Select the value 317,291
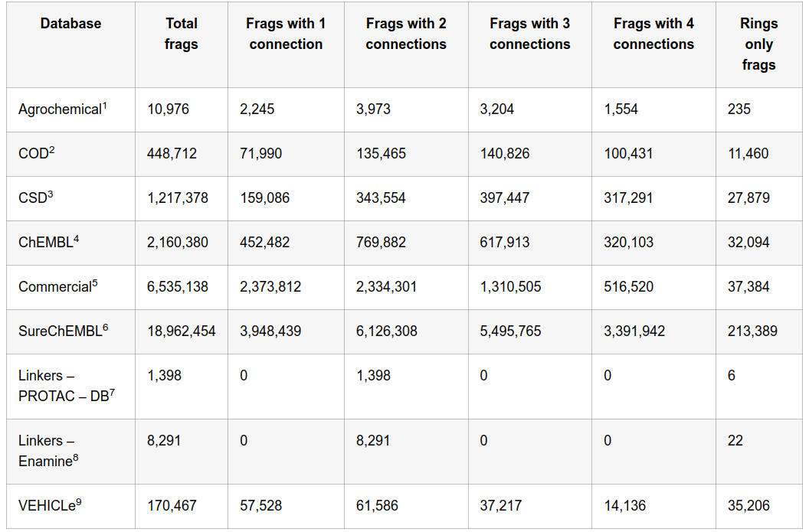Screen dimensions: 809x532 pyautogui.click(x=628, y=198)
